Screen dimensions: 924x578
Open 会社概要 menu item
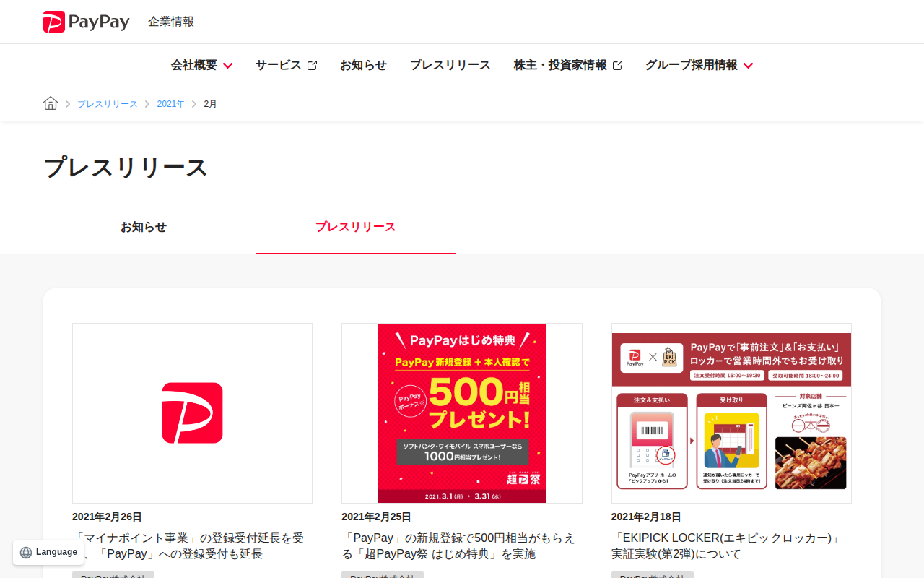(194, 65)
